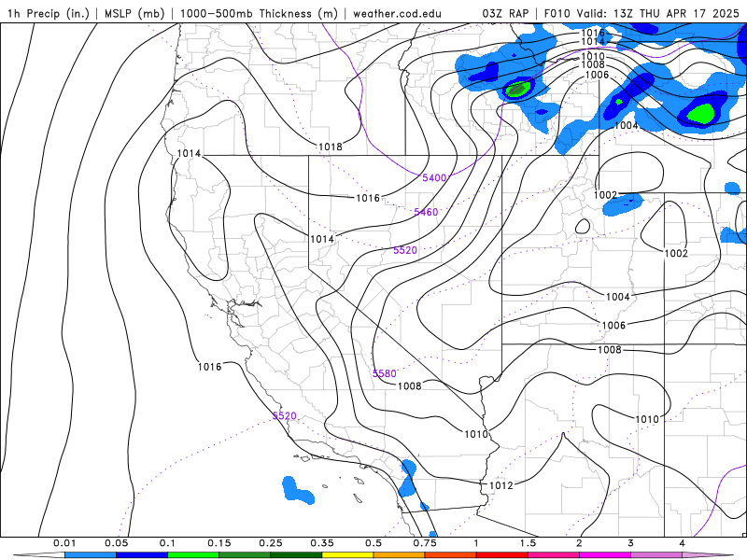The image size is (747, 560).
Task: Select the "F010 Valid: 13Z THU APR 17 2025" text
Action: [x=641, y=13]
